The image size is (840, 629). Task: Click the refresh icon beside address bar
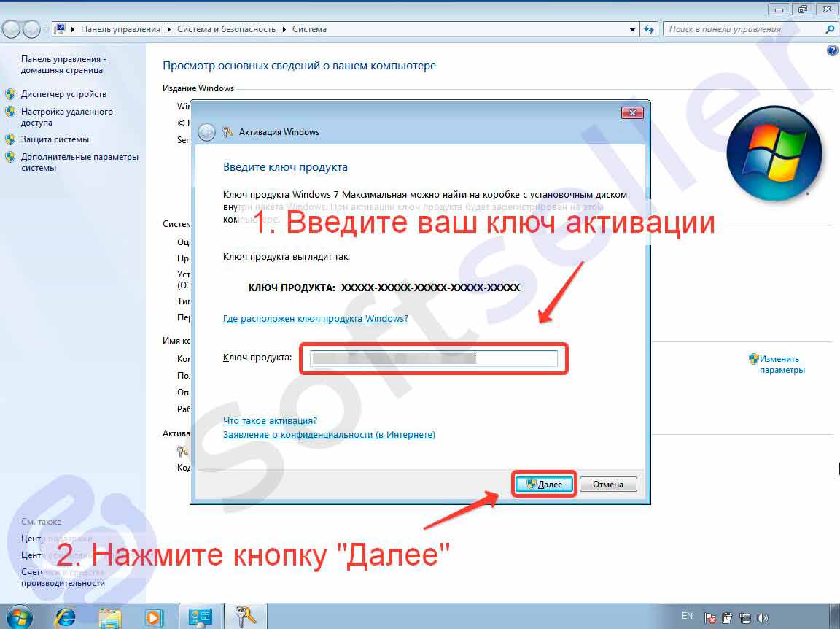pyautogui.click(x=648, y=30)
